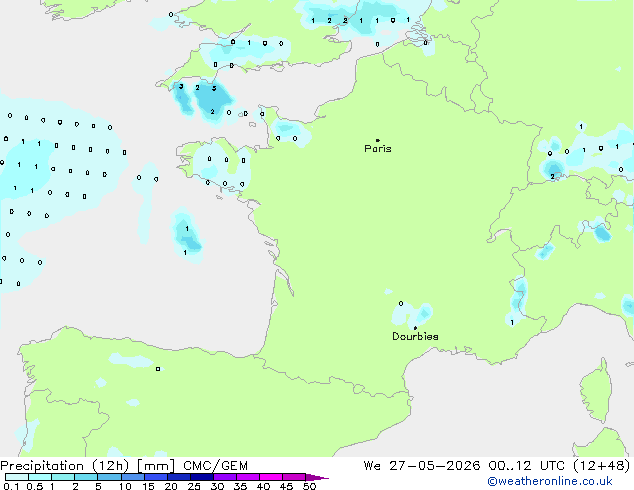
Task: Click the '00..12 UTC' time range text
Action: pos(526,466)
